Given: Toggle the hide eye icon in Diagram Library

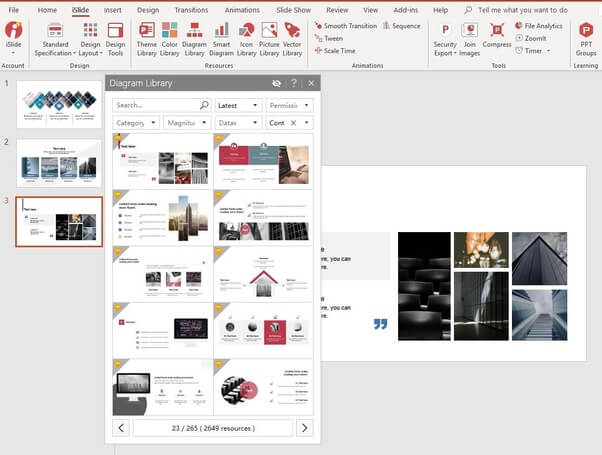Looking at the screenshot, I should point(276,83).
